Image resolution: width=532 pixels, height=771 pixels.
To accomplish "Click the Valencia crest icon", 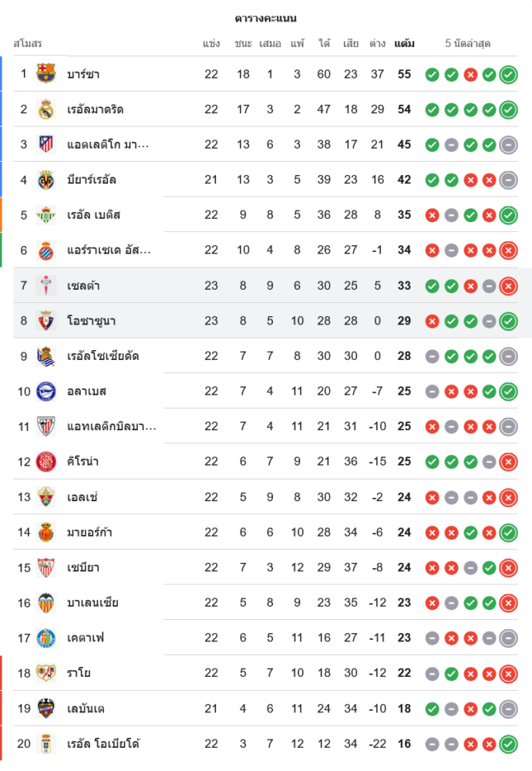I will coord(46,603).
